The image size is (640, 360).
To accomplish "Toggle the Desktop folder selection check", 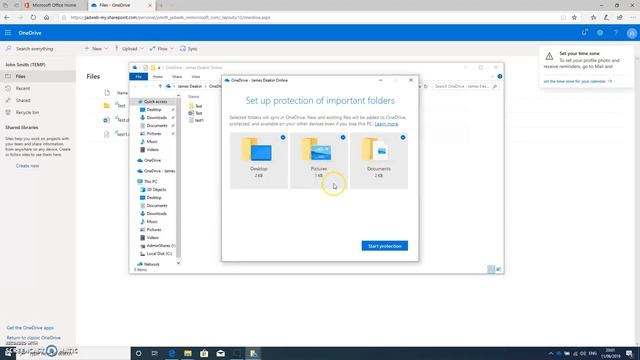I will pos(283,138).
